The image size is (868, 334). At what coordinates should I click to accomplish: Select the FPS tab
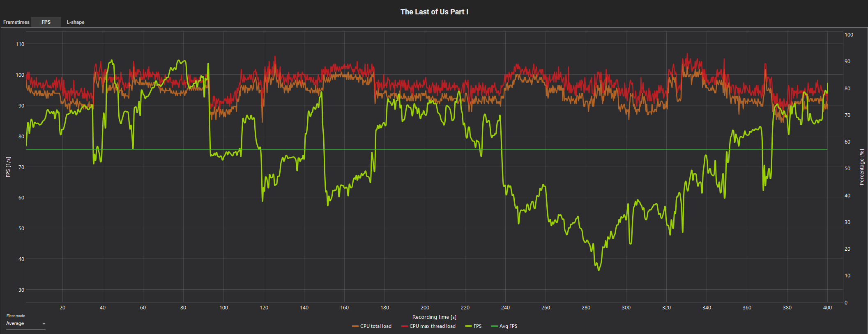click(x=46, y=22)
